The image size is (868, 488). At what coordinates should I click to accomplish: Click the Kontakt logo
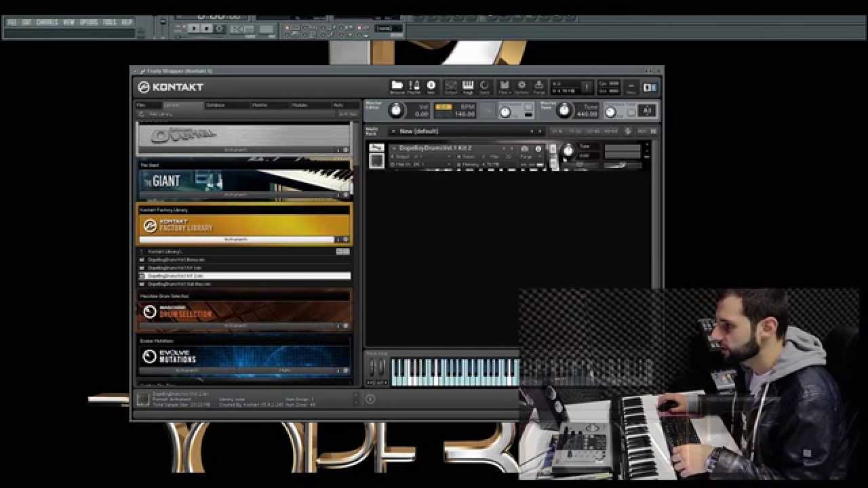171,87
